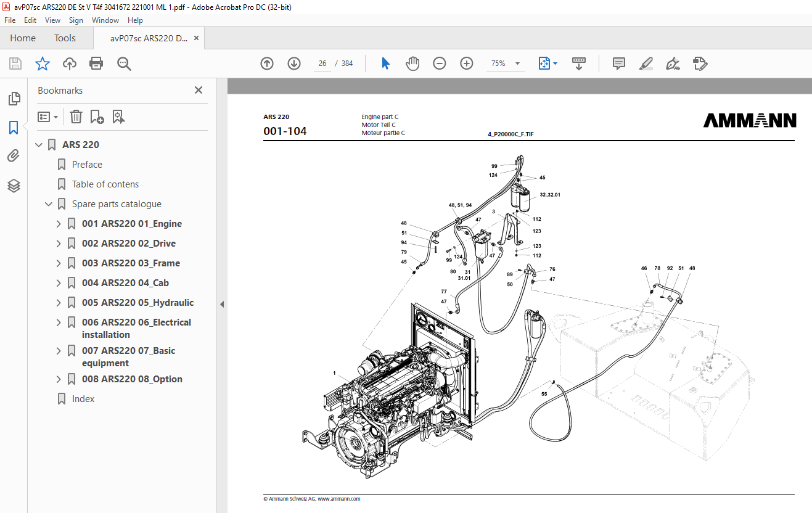Viewport: 812px width, 513px height.
Task: Close the avP07sc ARS220 document tab
Action: 196,38
